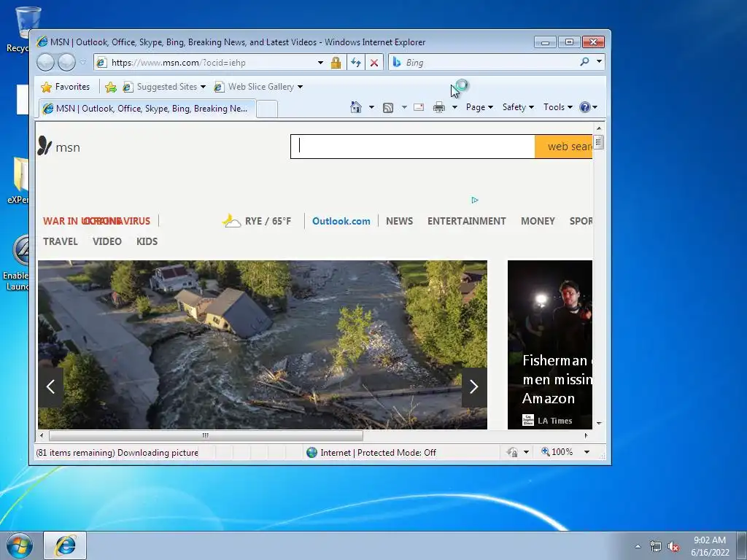Expand the address bar autocomplete dropdown

(x=321, y=63)
